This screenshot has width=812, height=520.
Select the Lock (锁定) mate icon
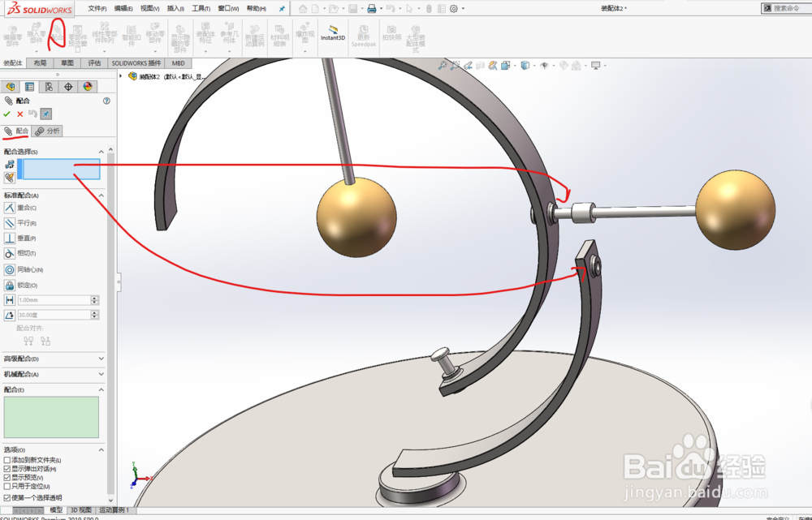pos(9,285)
